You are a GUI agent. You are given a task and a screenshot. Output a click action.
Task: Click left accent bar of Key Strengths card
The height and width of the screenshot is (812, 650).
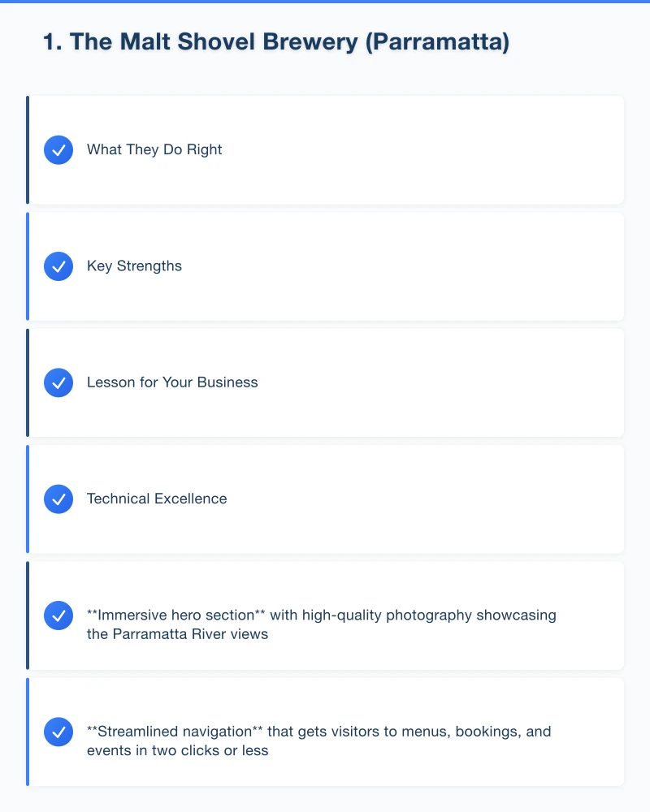point(28,266)
